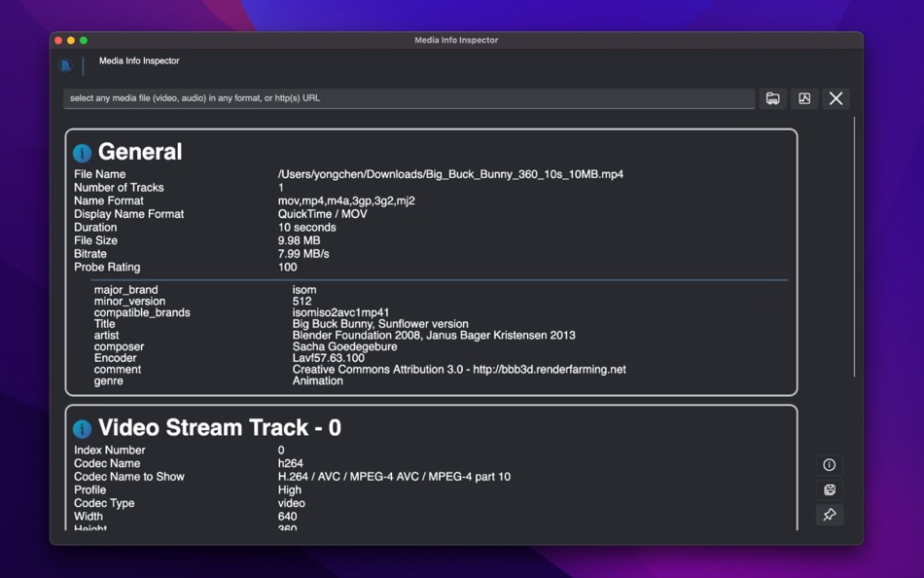Image resolution: width=924 pixels, height=578 pixels.
Task: Click the Sacha Goedegebure composer value
Action: click(x=344, y=346)
